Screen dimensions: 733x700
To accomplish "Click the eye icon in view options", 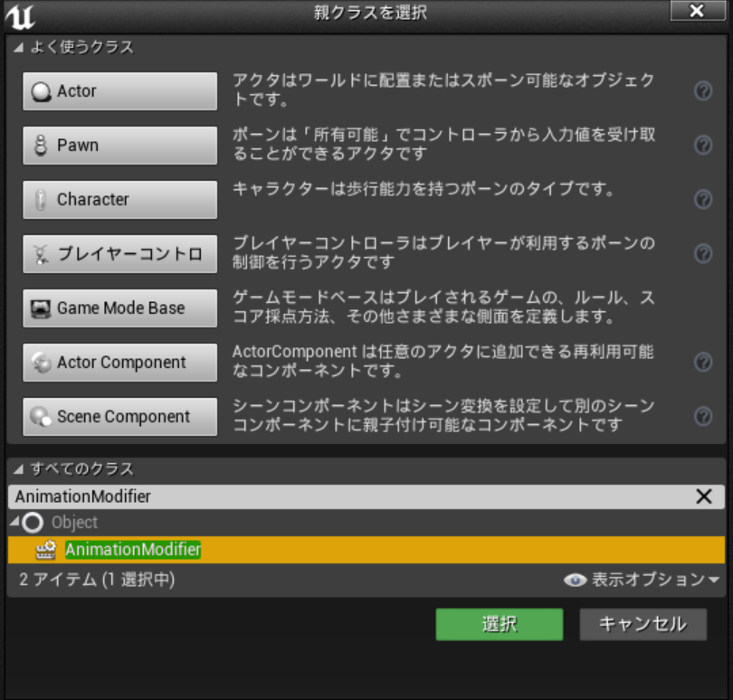I will pyautogui.click(x=575, y=580).
